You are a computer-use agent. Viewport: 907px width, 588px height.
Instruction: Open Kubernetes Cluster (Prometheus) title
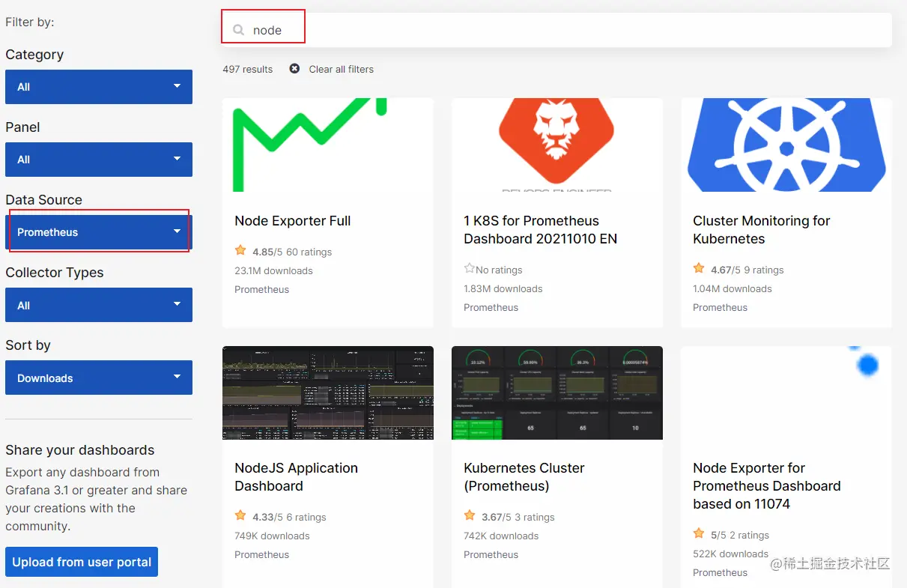tap(524, 477)
